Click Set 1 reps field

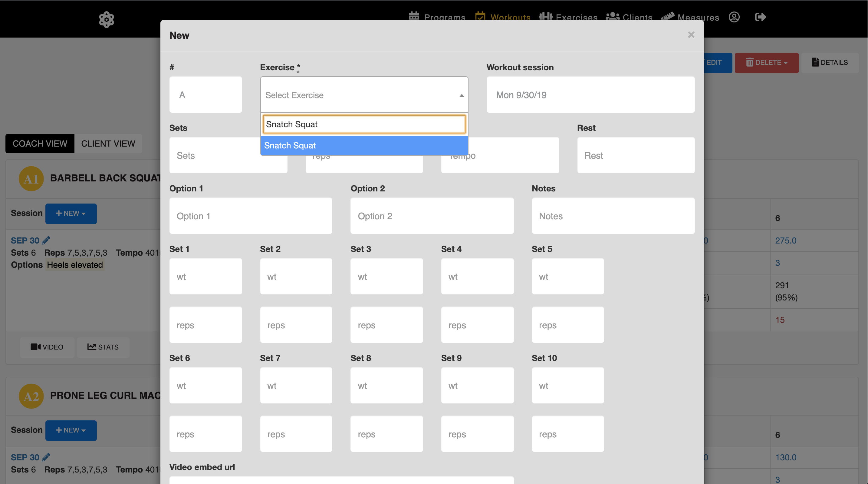tap(205, 325)
